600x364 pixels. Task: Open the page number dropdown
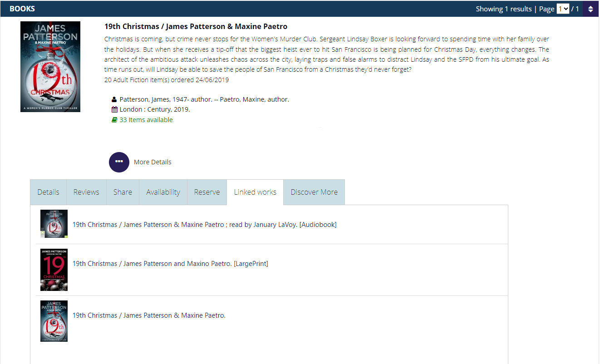pos(563,9)
